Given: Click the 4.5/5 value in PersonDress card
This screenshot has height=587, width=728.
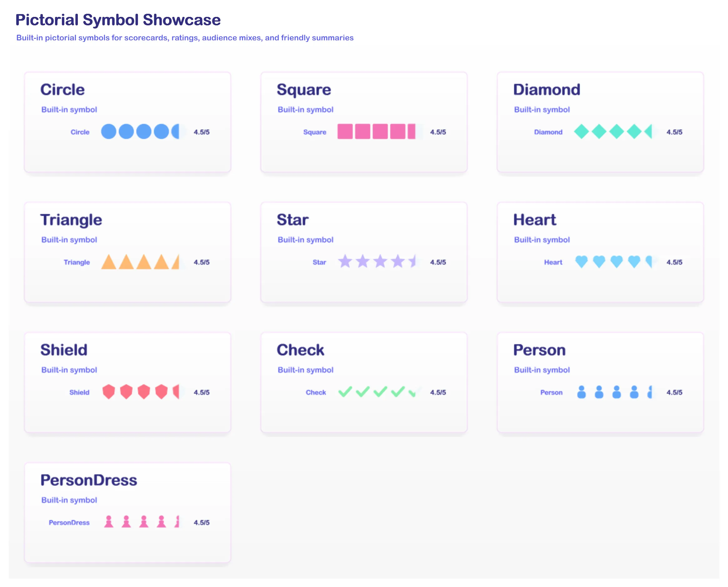Looking at the screenshot, I should (201, 523).
